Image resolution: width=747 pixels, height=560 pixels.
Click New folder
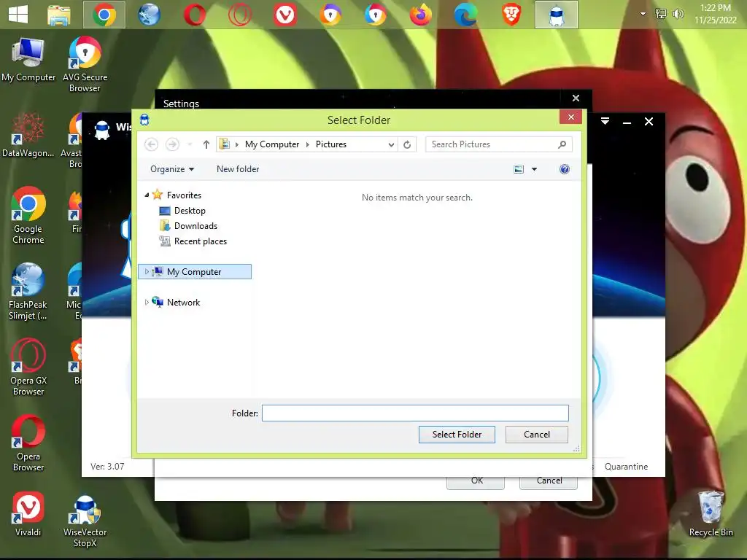(x=238, y=169)
